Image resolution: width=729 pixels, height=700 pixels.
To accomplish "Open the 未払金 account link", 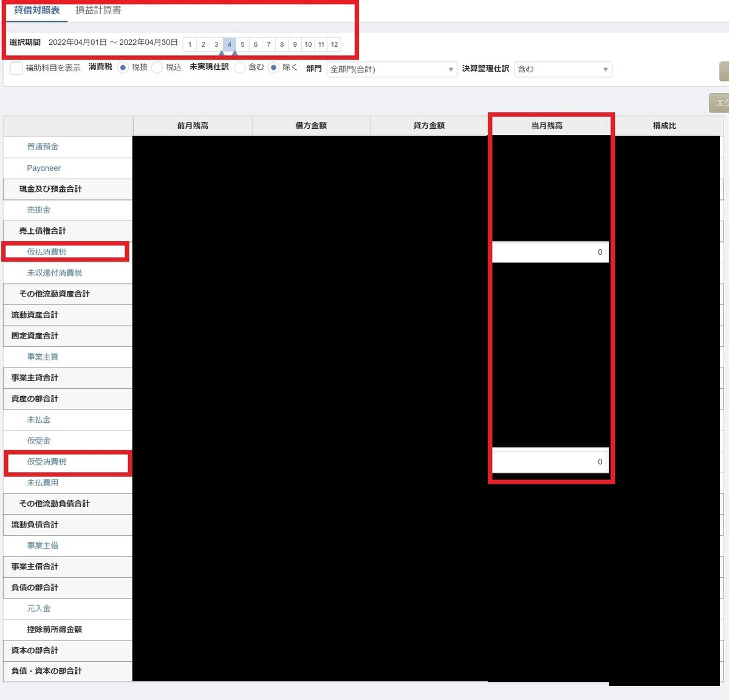I will point(39,420).
